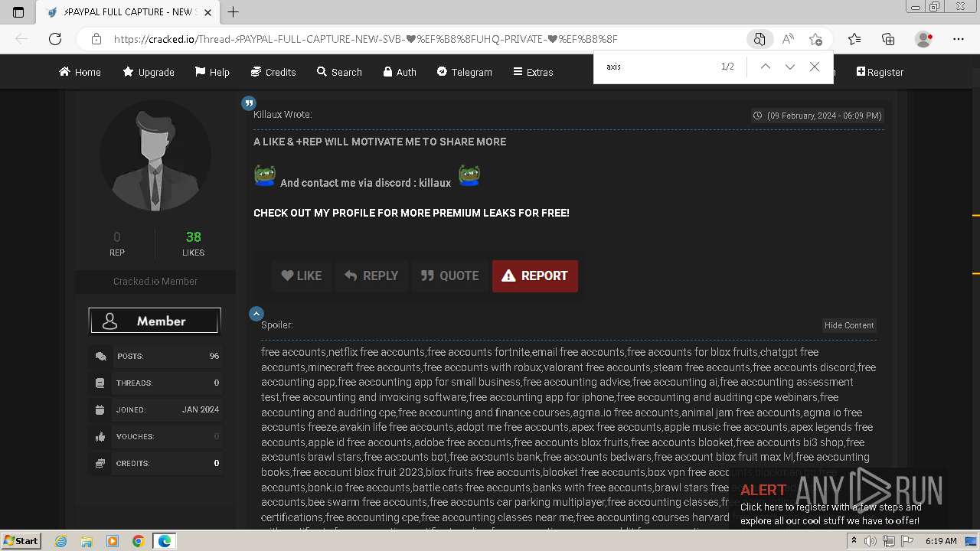The image size is (980, 551).
Task: Click the find-on-page icon in the address bar
Action: [x=759, y=39]
